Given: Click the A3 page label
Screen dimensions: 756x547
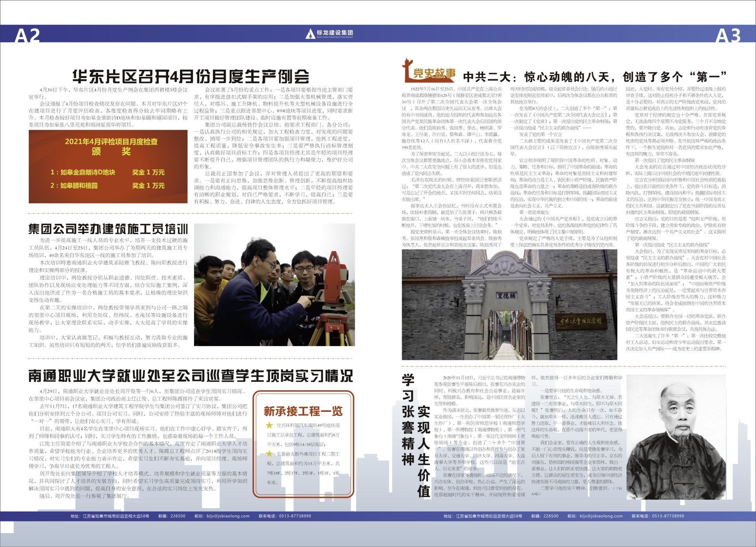Looking at the screenshot, I should coord(728,36).
